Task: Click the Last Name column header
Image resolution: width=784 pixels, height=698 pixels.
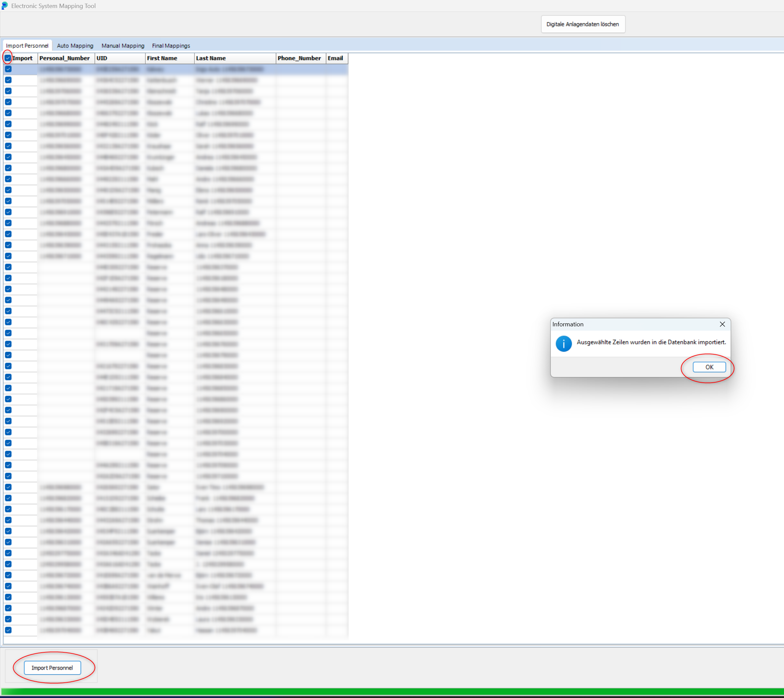Action: coord(234,58)
